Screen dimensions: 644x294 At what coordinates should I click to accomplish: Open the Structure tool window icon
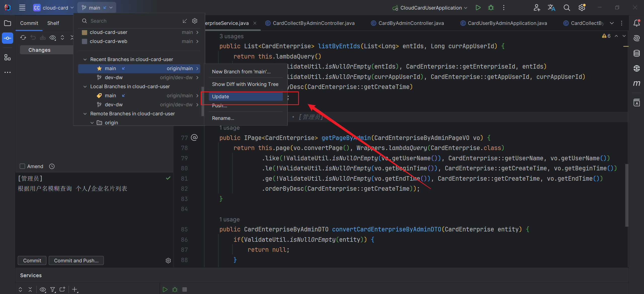(8, 58)
